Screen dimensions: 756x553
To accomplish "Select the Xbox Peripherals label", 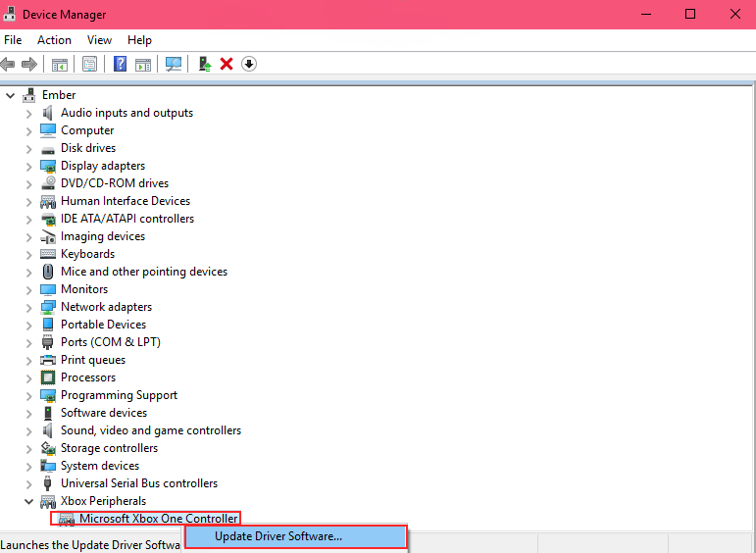I will [x=103, y=501].
